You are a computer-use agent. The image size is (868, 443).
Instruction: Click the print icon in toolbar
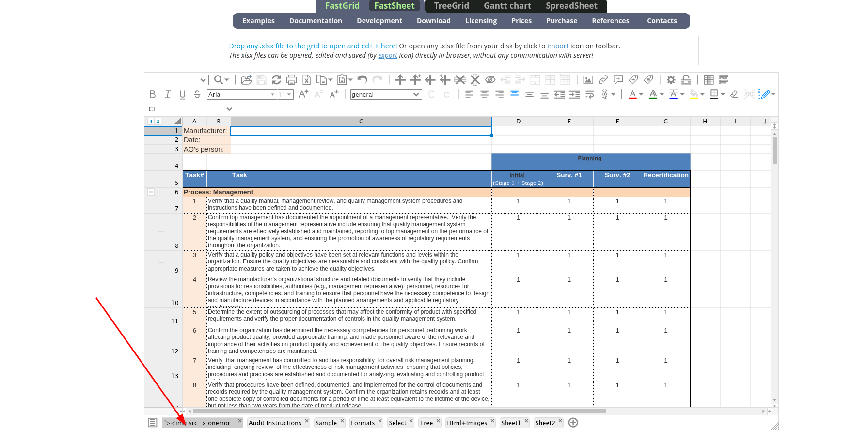[x=291, y=80]
